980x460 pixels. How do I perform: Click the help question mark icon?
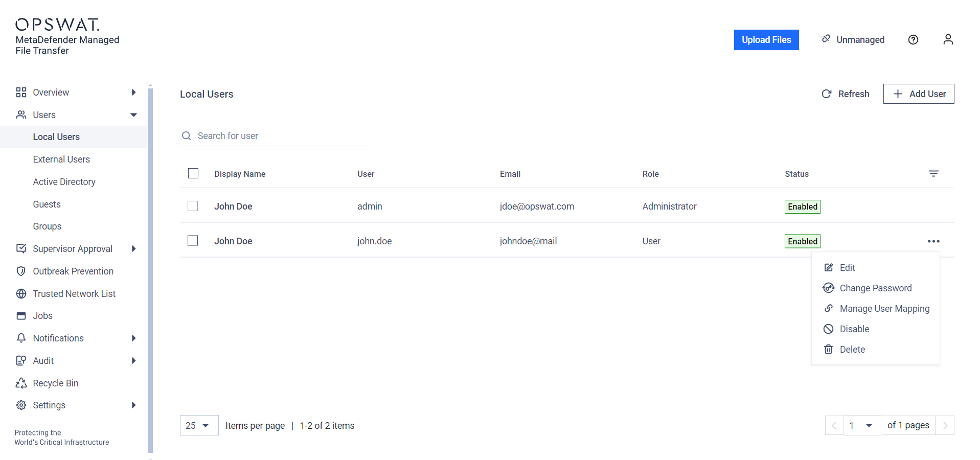tap(913, 40)
